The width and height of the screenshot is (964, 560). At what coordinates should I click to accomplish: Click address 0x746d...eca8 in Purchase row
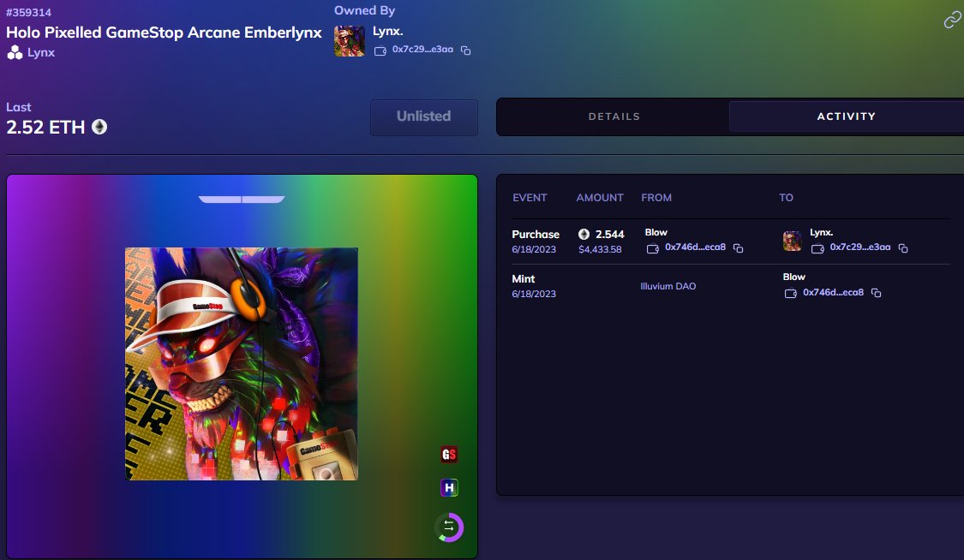695,247
